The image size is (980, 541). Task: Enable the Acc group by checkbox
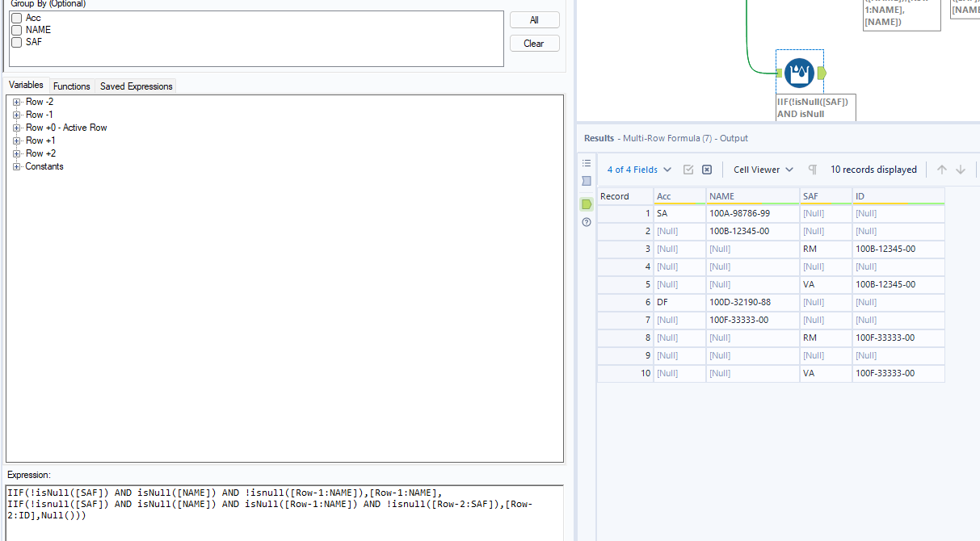[x=16, y=18]
